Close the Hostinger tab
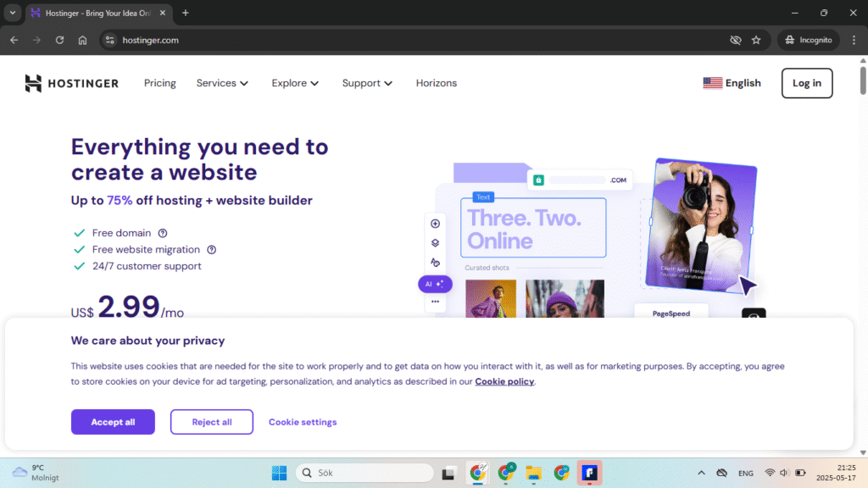The image size is (868, 488). (x=162, y=13)
